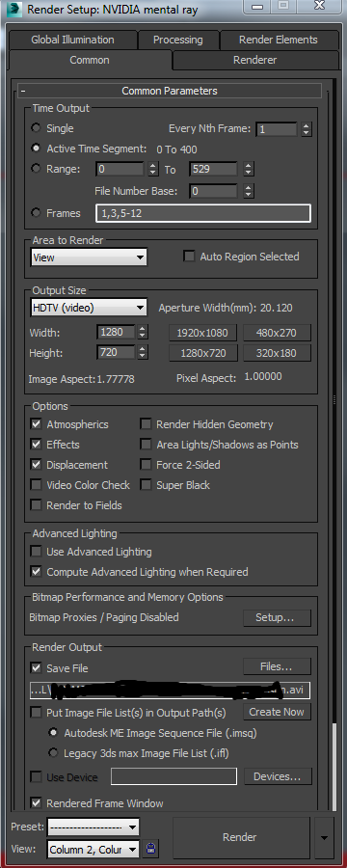Click the Range start value field

tap(120, 169)
